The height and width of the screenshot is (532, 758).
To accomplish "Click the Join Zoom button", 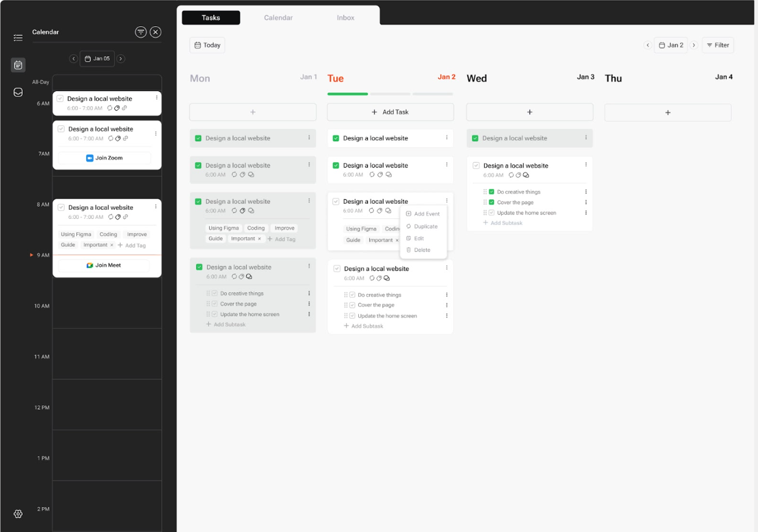I will pyautogui.click(x=105, y=158).
